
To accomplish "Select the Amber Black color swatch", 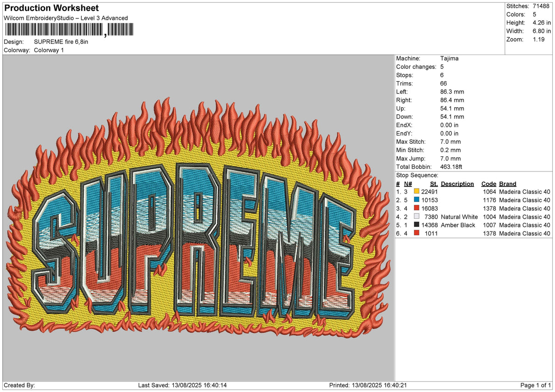I will [x=416, y=225].
